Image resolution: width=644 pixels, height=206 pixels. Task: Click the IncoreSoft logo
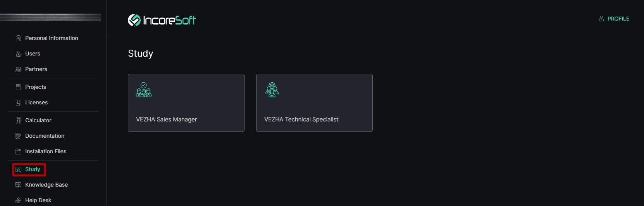click(x=162, y=20)
